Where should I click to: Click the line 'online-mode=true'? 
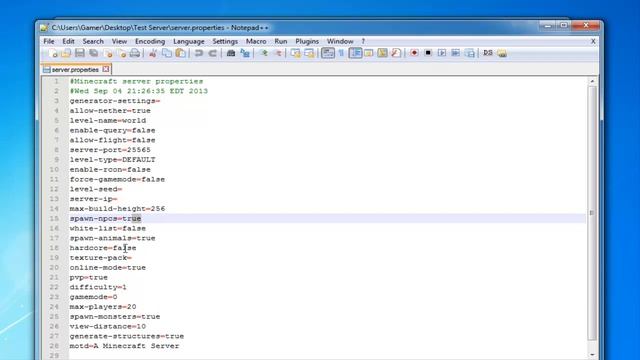click(x=108, y=268)
